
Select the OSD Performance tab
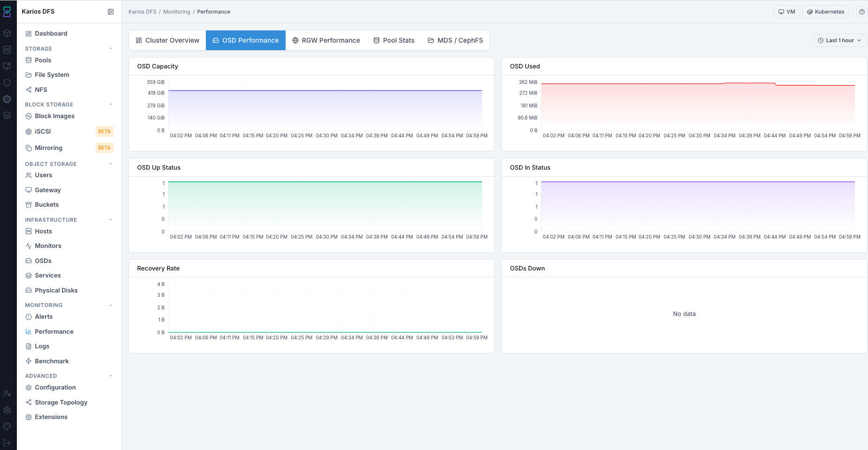click(246, 40)
